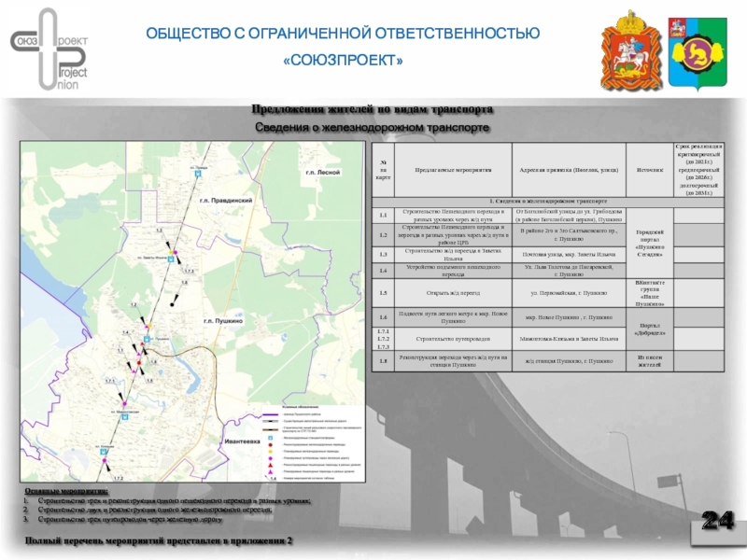Select the Клязьма station icon on map

[104, 451]
